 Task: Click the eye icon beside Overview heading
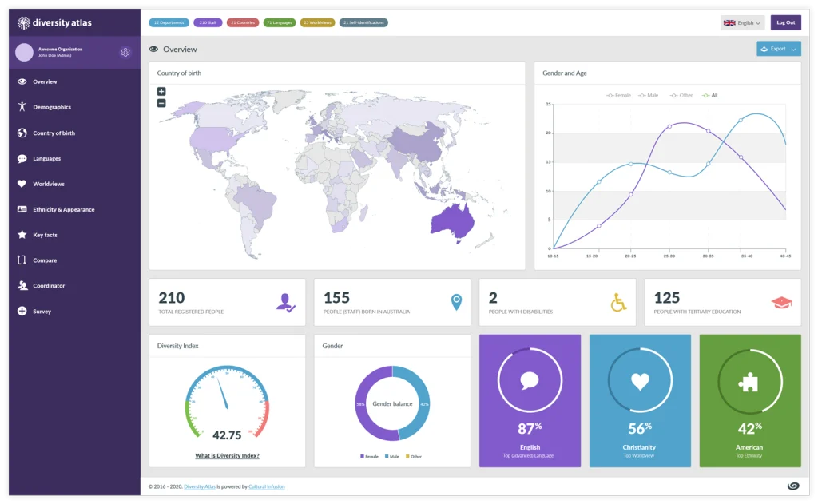pos(153,49)
